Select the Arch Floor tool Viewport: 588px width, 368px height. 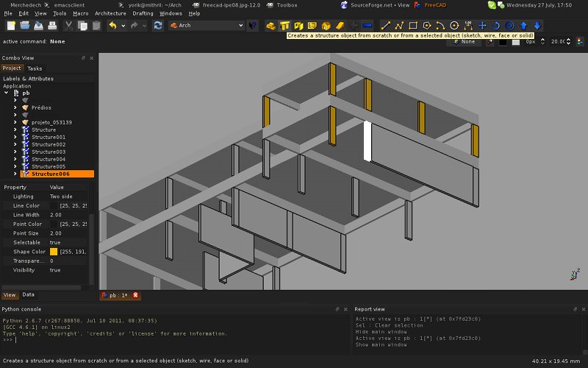point(298,26)
